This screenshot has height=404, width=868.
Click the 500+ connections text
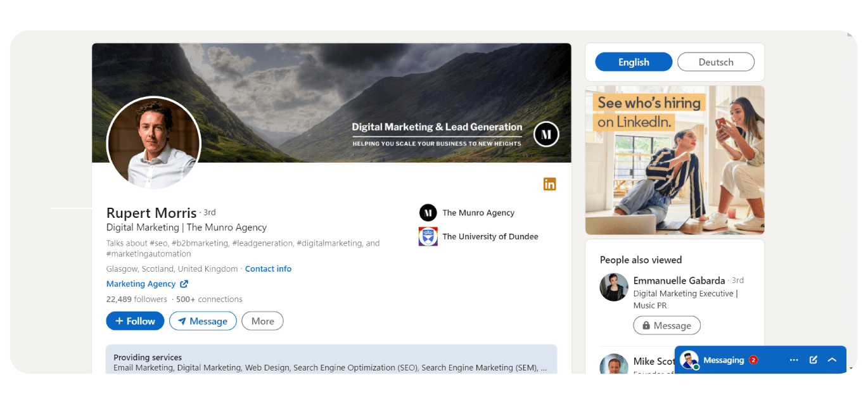click(209, 299)
